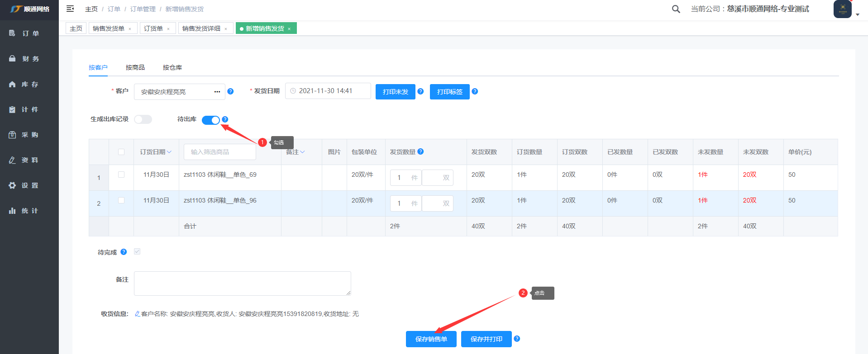This screenshot has height=354, width=868.
Task: Close the 订货单 tab
Action: click(168, 29)
